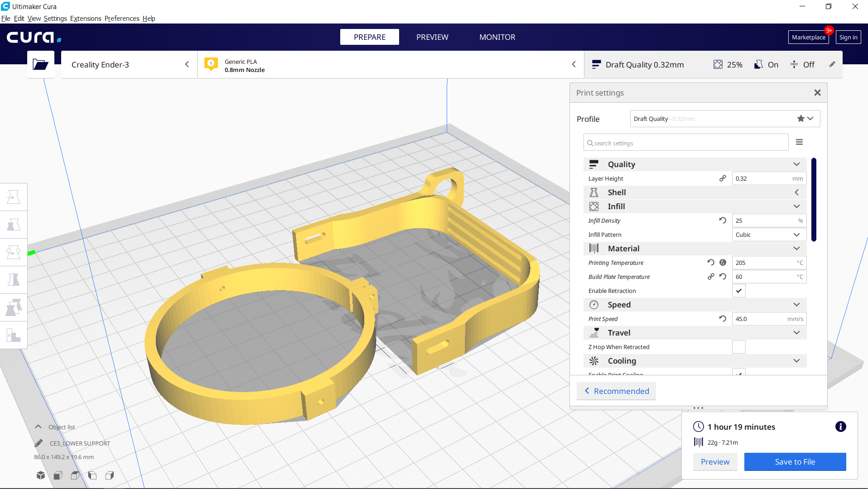Open file using the folder icon

point(40,64)
